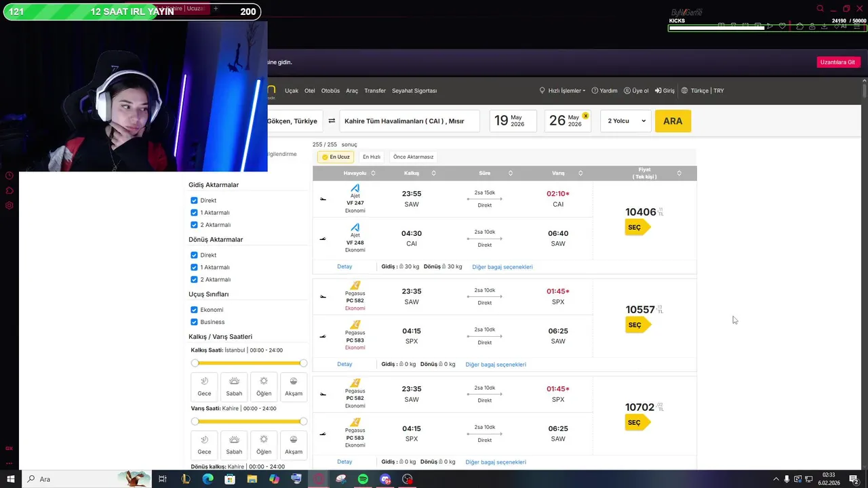Sort results by Fiyat column

679,174
